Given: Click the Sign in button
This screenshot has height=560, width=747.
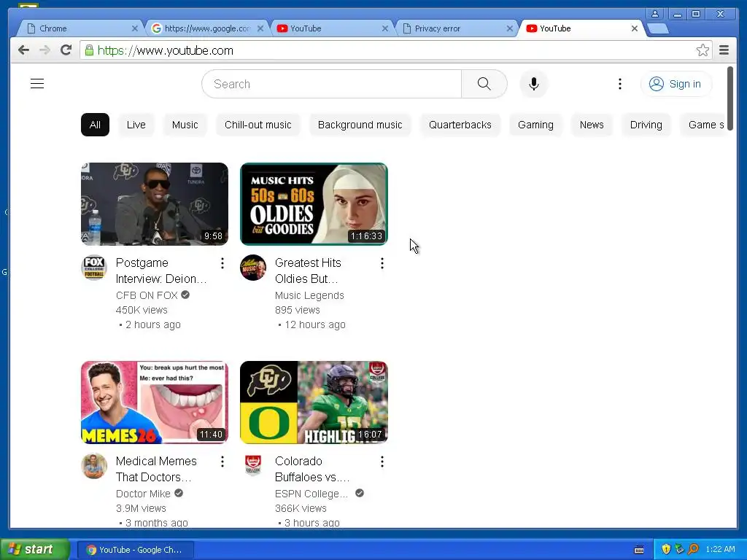Looking at the screenshot, I should [x=676, y=84].
